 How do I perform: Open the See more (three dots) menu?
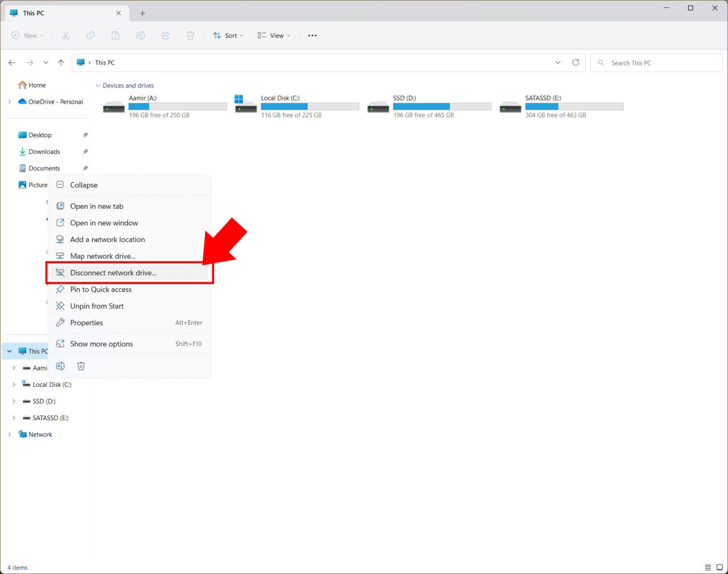pos(312,36)
